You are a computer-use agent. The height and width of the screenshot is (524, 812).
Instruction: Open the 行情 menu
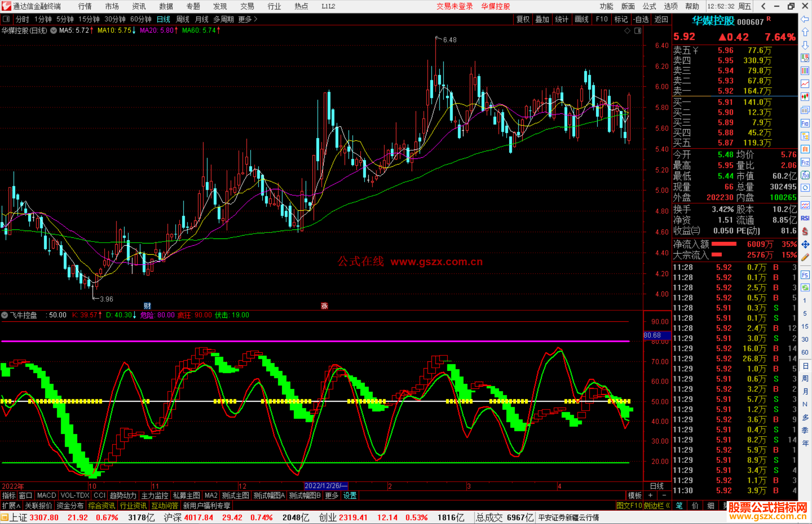[x=85, y=6]
